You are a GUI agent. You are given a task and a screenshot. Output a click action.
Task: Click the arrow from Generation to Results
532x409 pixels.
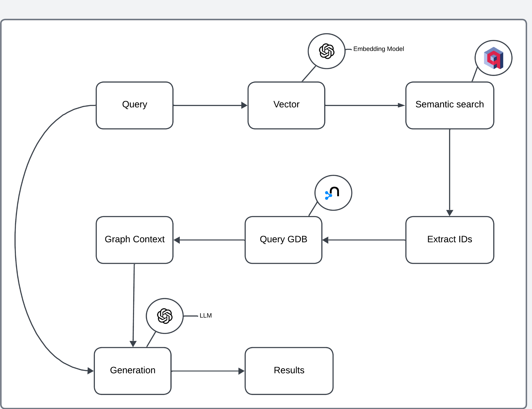[208, 371]
